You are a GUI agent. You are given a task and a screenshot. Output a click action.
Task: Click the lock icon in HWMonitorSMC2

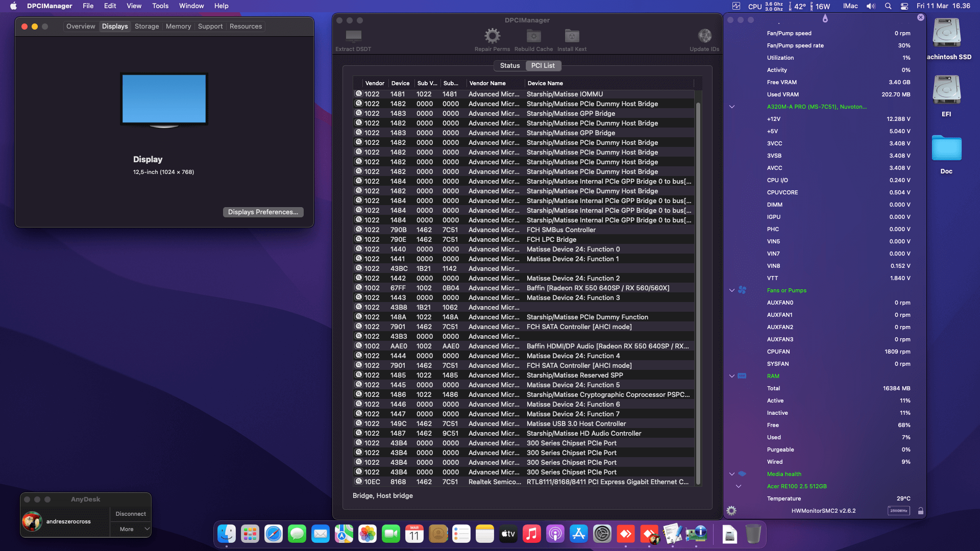point(921,511)
